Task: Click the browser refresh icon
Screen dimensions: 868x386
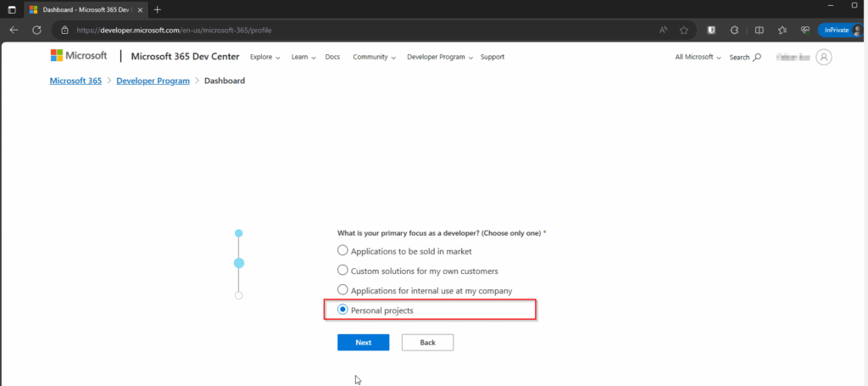Action: coord(36,30)
